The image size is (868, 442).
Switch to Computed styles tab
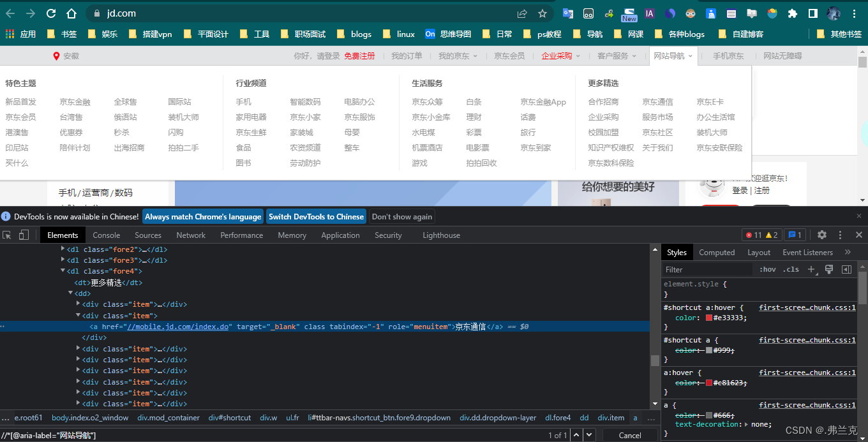717,253
